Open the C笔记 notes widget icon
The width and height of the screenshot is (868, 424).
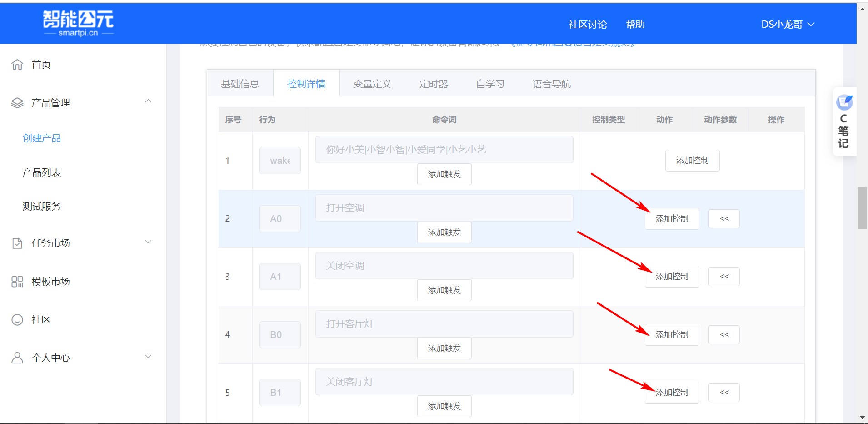pos(844,102)
